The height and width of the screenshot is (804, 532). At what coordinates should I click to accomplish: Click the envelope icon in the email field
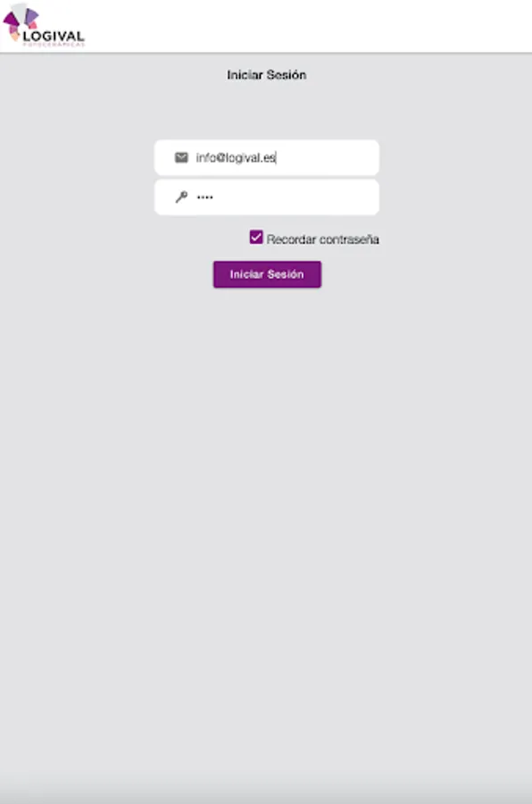pyautogui.click(x=181, y=157)
